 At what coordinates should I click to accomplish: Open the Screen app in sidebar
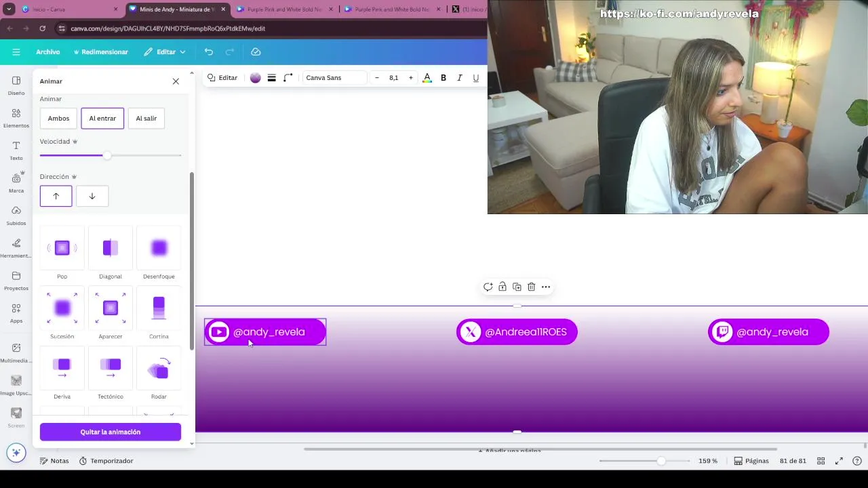pos(16,418)
